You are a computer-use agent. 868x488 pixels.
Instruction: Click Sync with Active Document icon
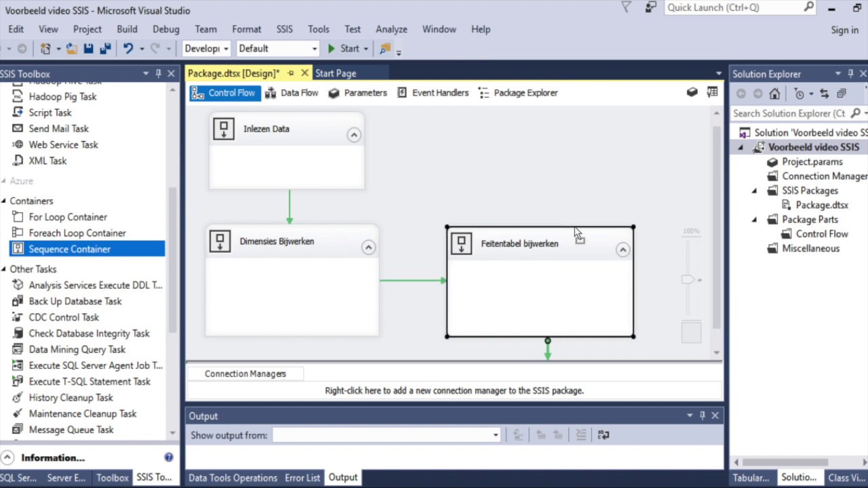point(825,94)
